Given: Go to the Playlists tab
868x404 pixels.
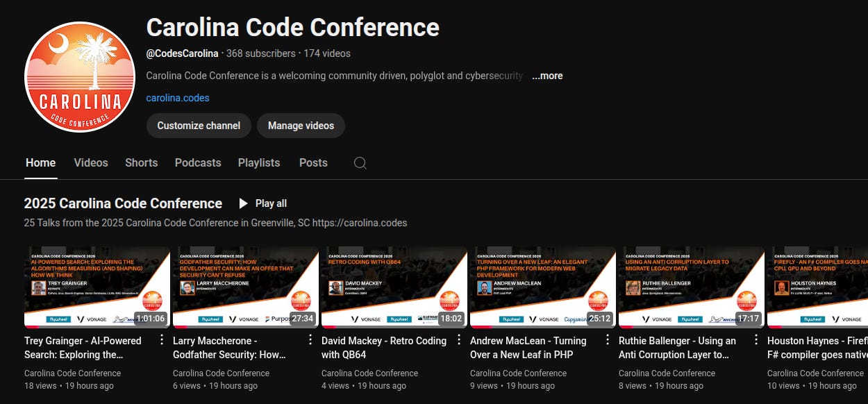Looking at the screenshot, I should coord(259,162).
